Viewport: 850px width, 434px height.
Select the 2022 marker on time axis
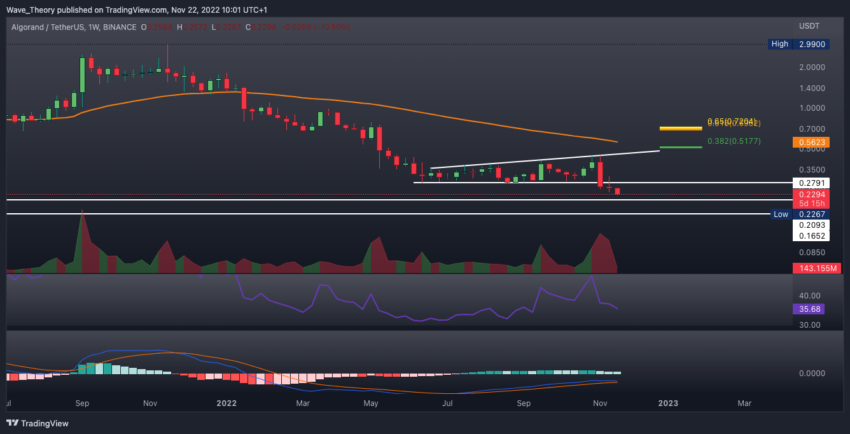point(226,403)
